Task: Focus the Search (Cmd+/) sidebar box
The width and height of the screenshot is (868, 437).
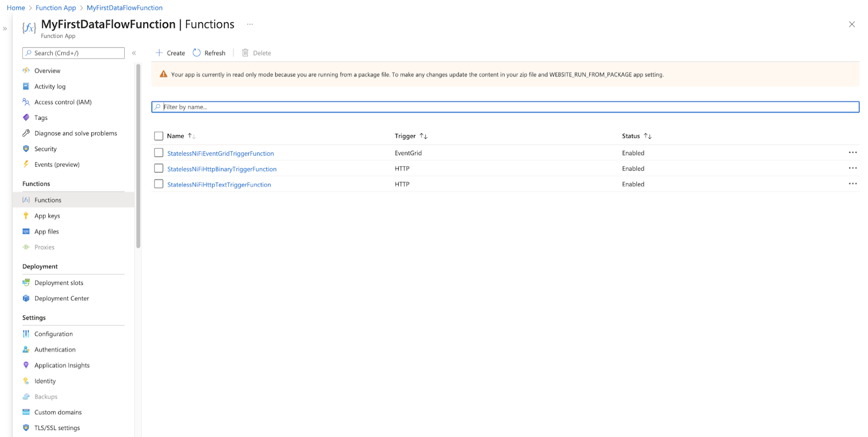Action: [x=73, y=53]
